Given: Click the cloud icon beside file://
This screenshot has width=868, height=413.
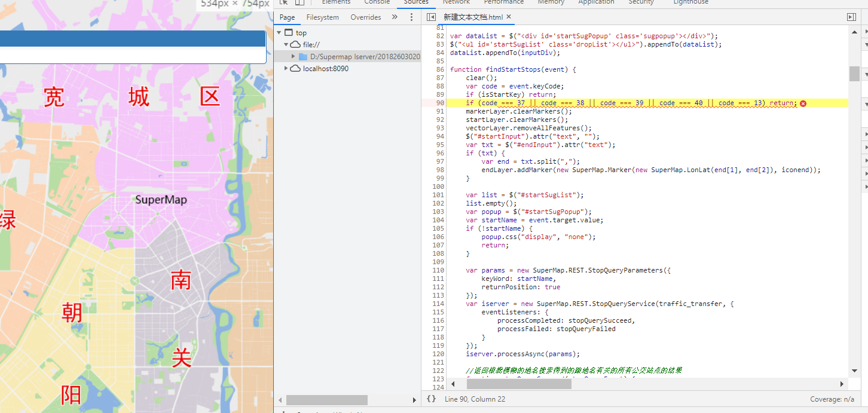Looking at the screenshot, I should (x=295, y=45).
